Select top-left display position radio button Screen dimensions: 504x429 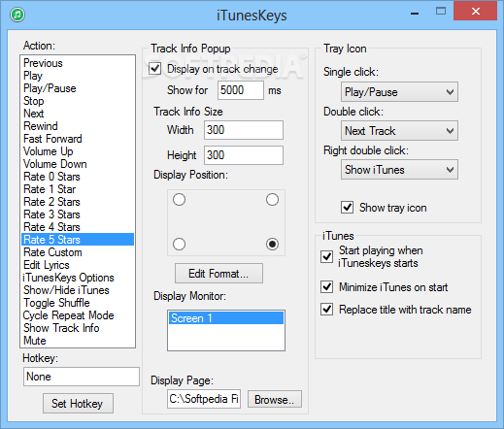pos(179,200)
